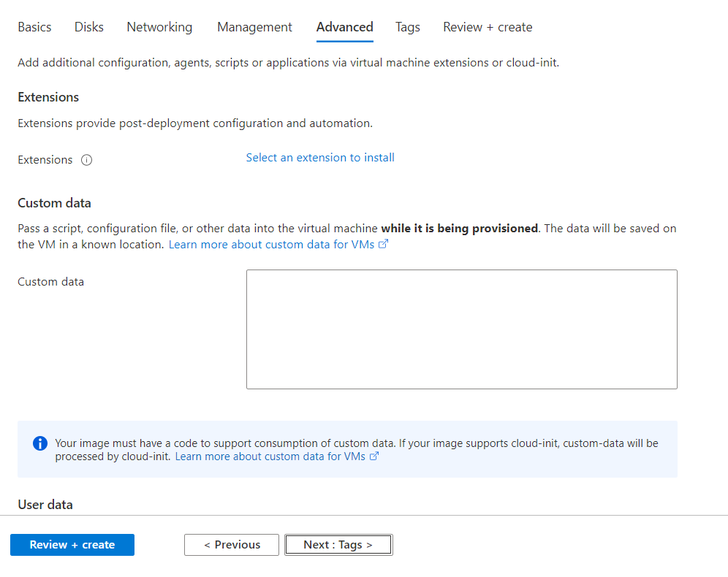Open the Disks tab

click(89, 27)
